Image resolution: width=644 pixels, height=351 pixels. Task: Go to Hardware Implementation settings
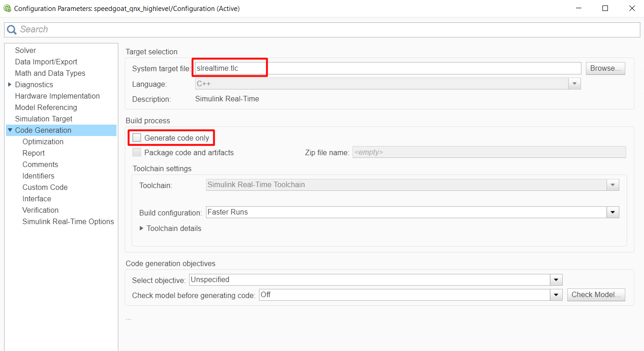pos(57,96)
